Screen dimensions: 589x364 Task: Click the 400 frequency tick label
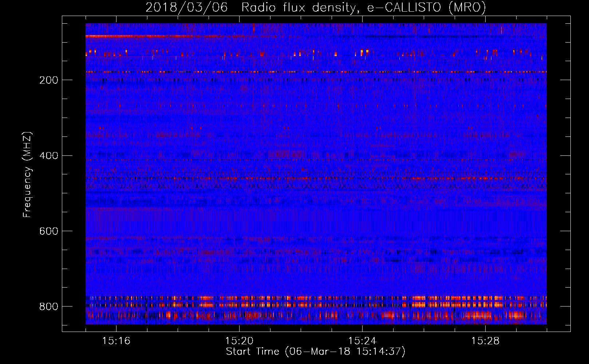click(49, 156)
